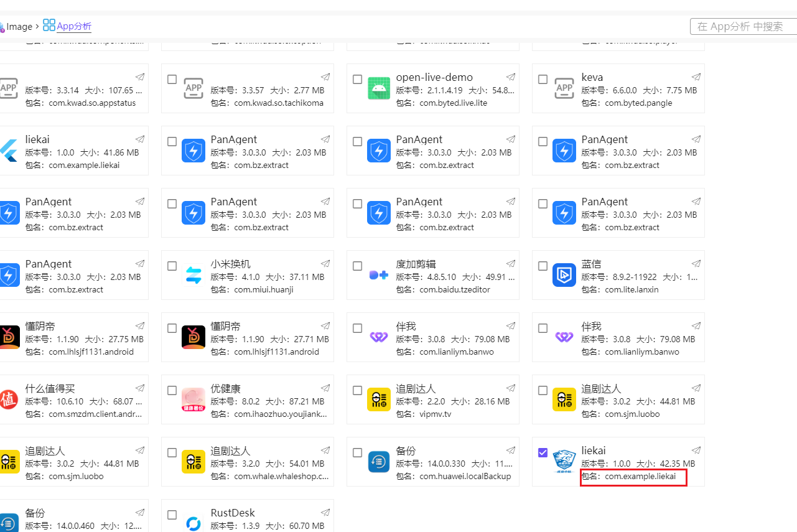
Task: Click the 蓝信 app name
Action: pyautogui.click(x=592, y=264)
